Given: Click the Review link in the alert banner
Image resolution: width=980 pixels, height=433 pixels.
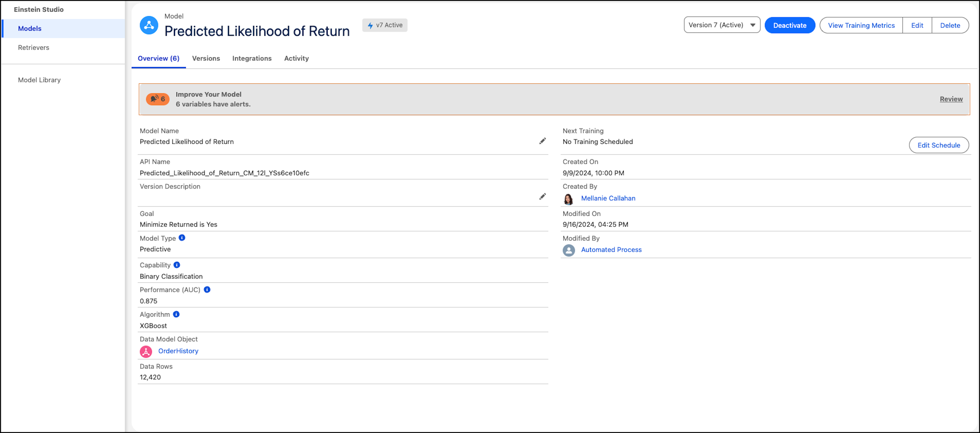Looking at the screenshot, I should point(951,99).
